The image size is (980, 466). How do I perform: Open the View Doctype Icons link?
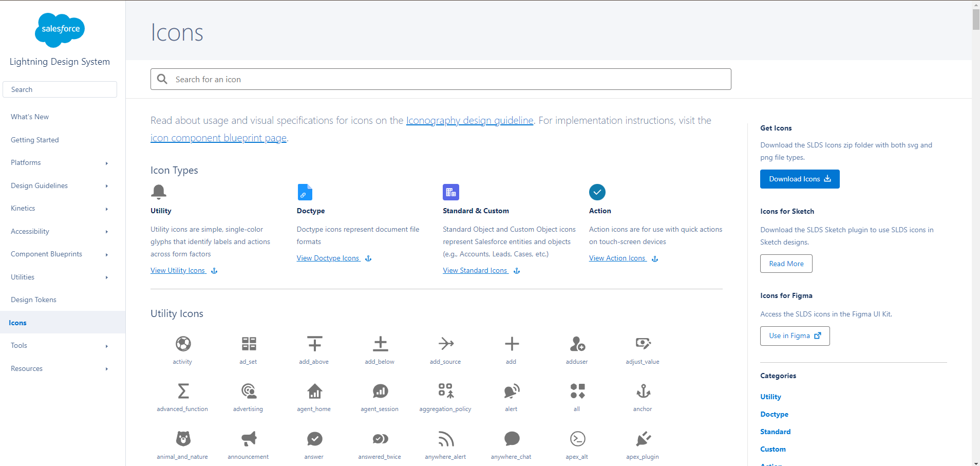pyautogui.click(x=328, y=258)
